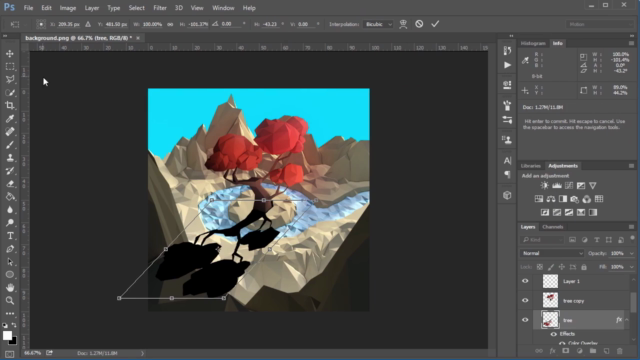Add a Brightness/Contrast adjustment
Image resolution: width=640 pixels, height=360 pixels.
click(544, 186)
